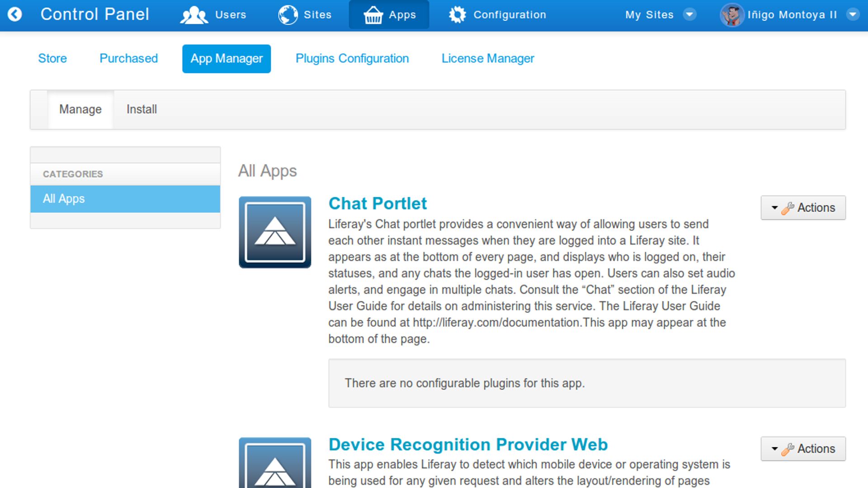
Task: Open the Users menu icon
Action: (x=194, y=15)
